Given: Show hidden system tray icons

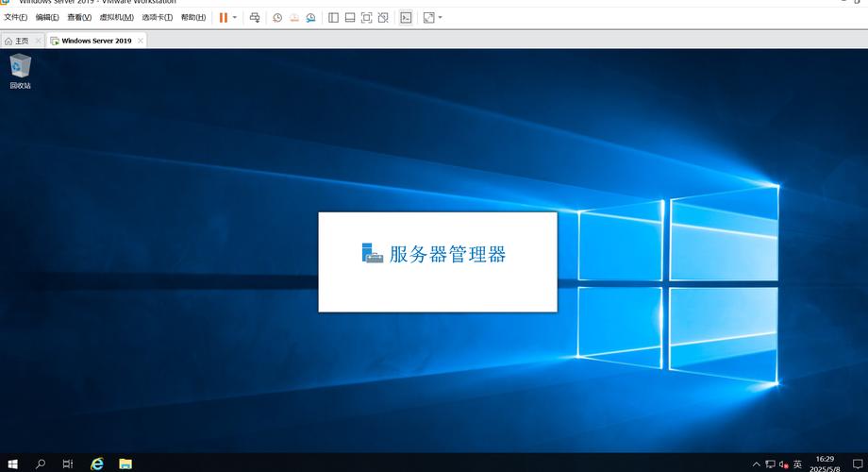Looking at the screenshot, I should click(756, 464).
